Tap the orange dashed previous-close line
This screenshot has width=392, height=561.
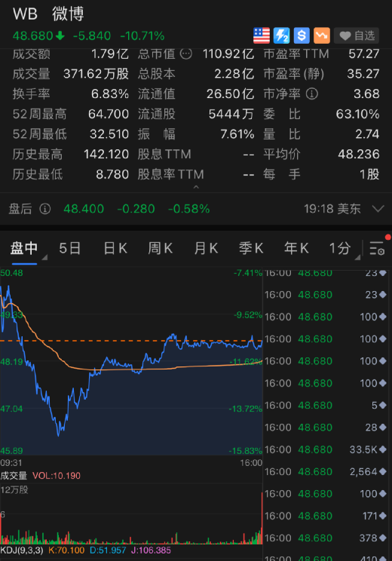[131, 341]
